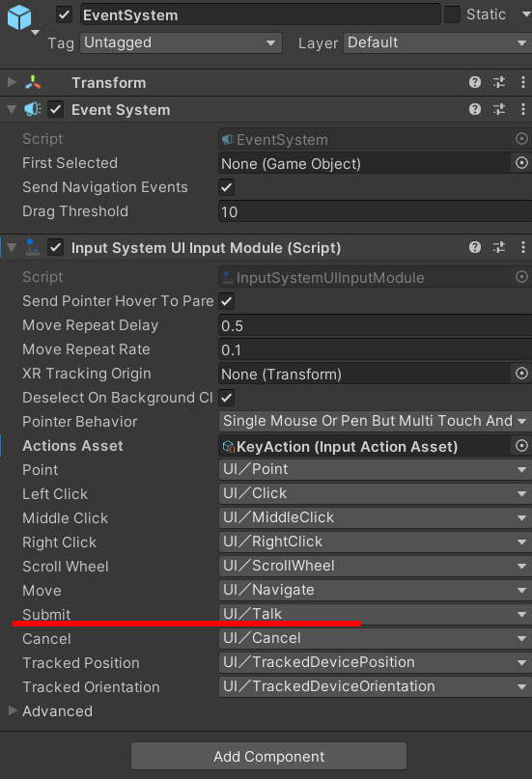Open object picker for XR Tracking Origin
The height and width of the screenshot is (779, 532).
click(521, 374)
